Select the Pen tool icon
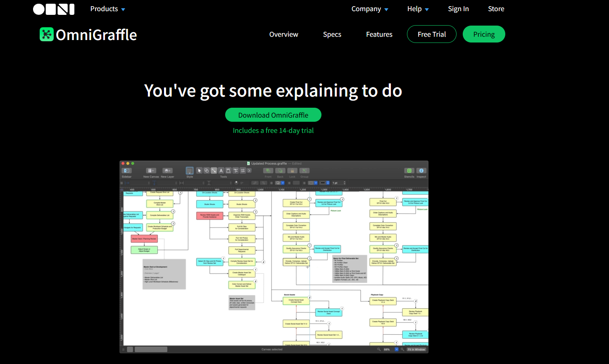The image size is (609, 364). [228, 170]
